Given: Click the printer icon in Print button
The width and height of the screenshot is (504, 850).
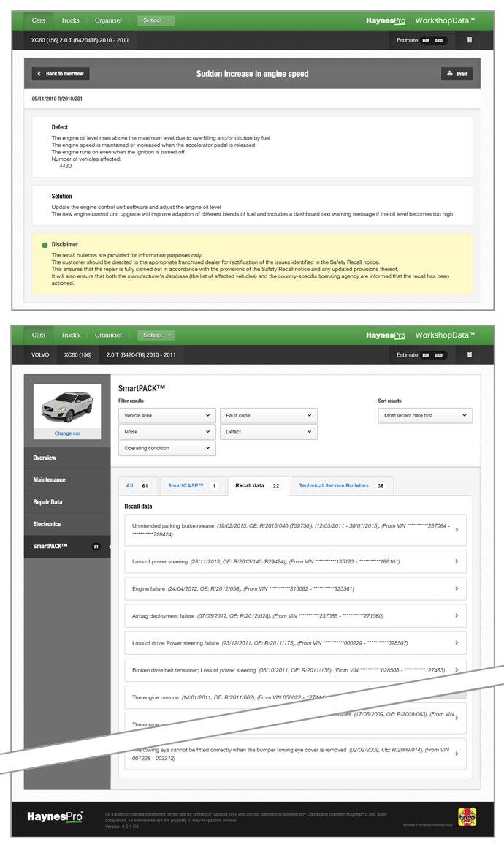Looking at the screenshot, I should point(450,73).
